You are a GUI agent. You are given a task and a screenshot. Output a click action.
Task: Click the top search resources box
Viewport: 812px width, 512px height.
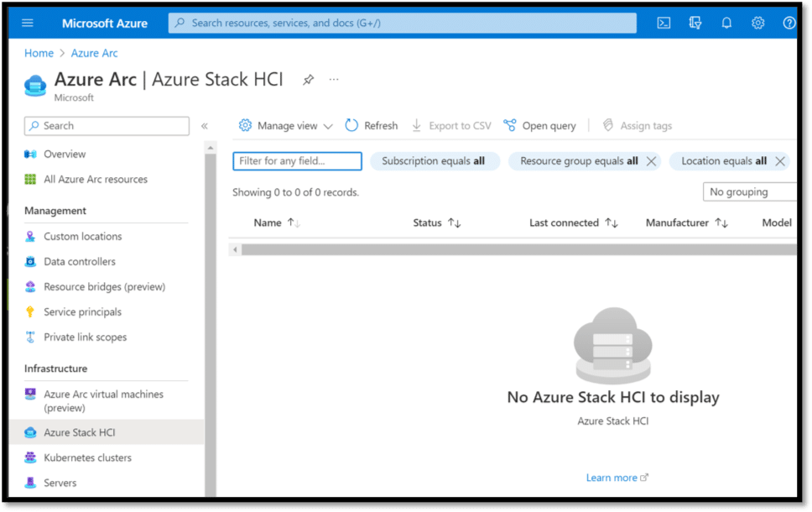(x=403, y=23)
